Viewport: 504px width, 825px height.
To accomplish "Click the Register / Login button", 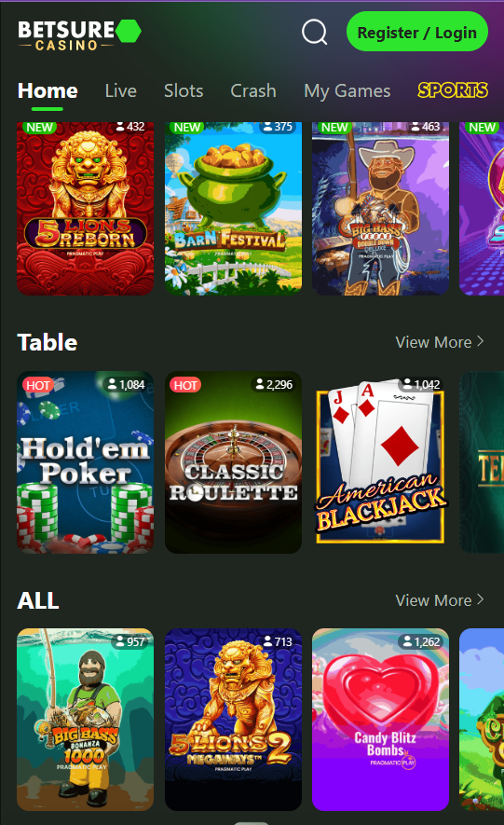I will [x=417, y=32].
